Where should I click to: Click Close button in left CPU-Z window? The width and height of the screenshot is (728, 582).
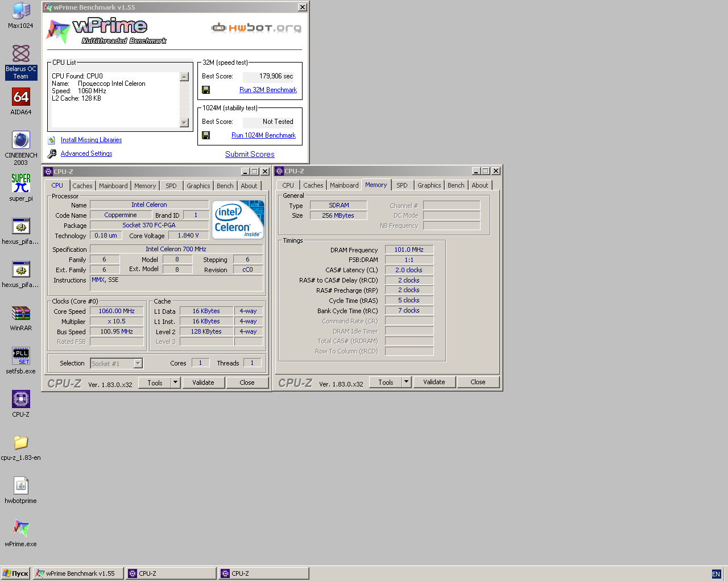click(247, 383)
